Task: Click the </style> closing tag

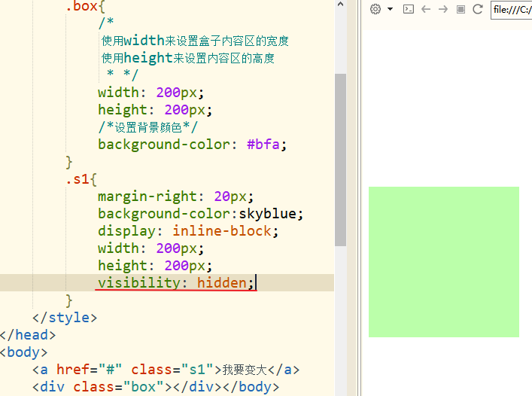Action: [65, 318]
